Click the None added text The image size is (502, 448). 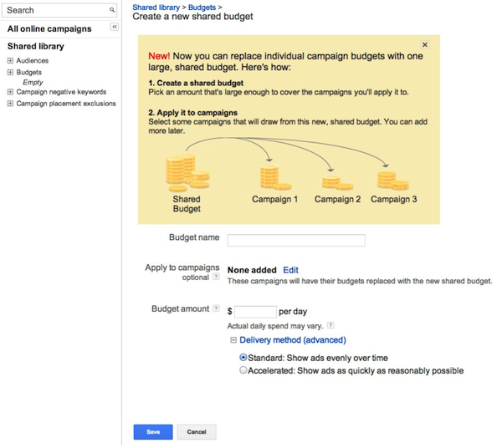point(252,270)
